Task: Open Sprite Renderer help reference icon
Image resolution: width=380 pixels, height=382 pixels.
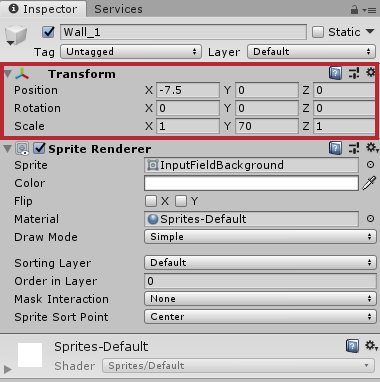Action: point(335,148)
